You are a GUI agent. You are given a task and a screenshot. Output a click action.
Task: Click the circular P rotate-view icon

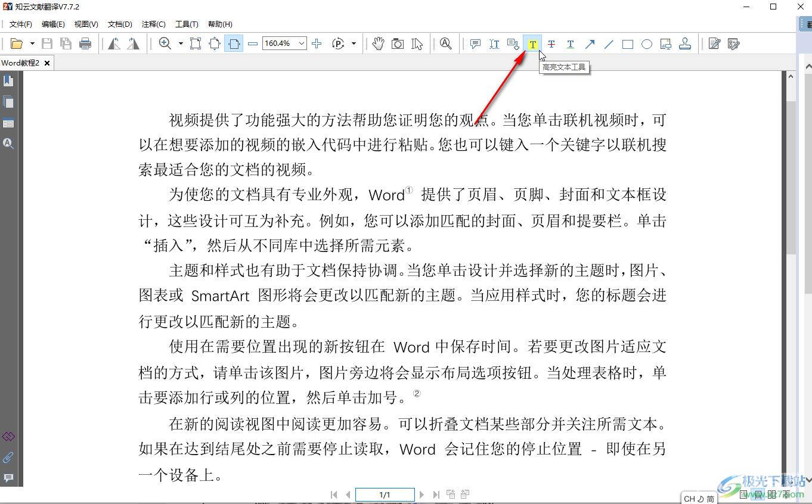(338, 43)
